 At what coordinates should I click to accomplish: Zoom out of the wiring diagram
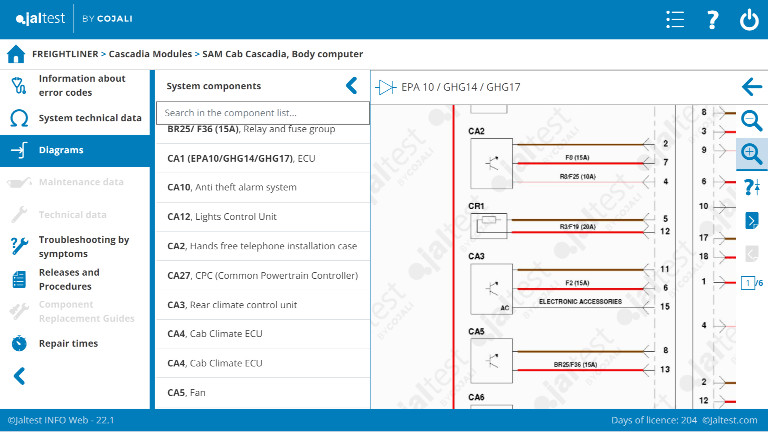(x=752, y=121)
